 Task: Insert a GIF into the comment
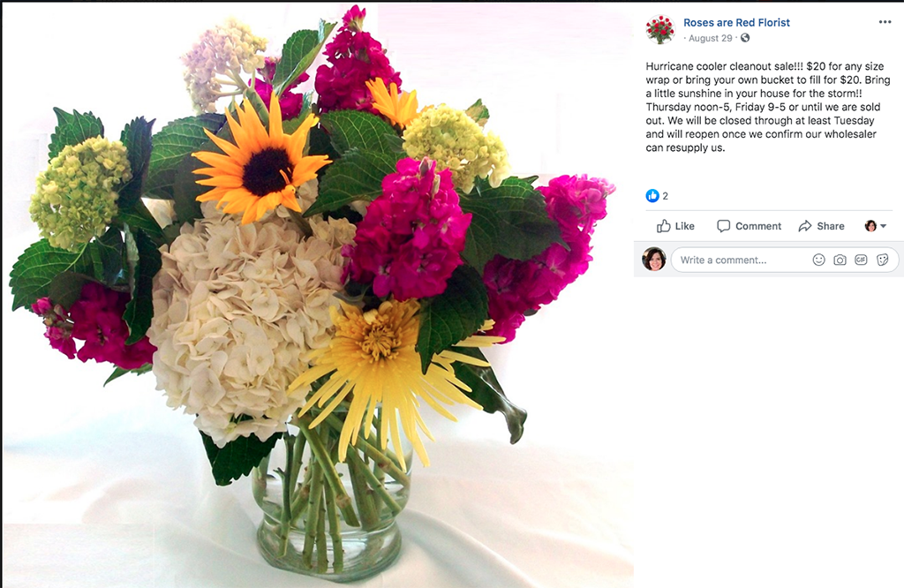point(861,260)
